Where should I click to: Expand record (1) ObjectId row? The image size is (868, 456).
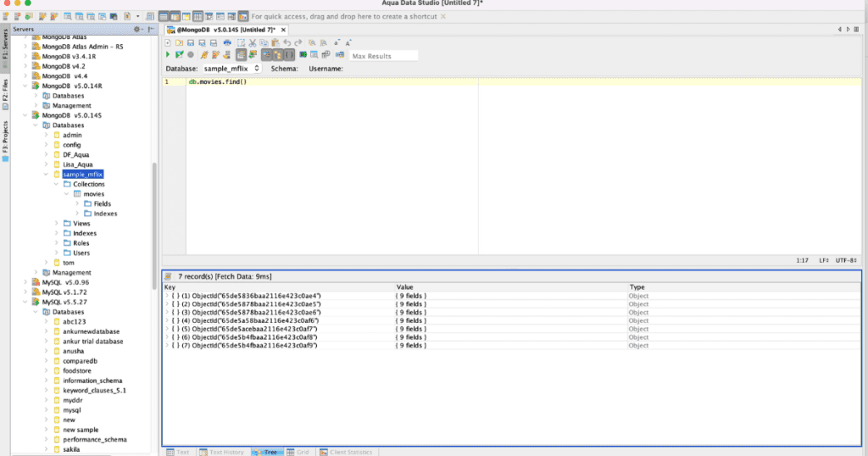167,296
